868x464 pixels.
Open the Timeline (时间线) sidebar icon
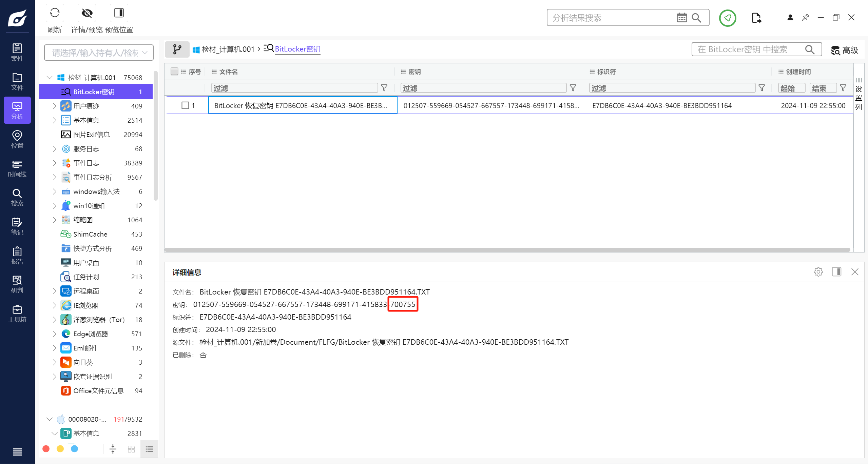click(17, 168)
